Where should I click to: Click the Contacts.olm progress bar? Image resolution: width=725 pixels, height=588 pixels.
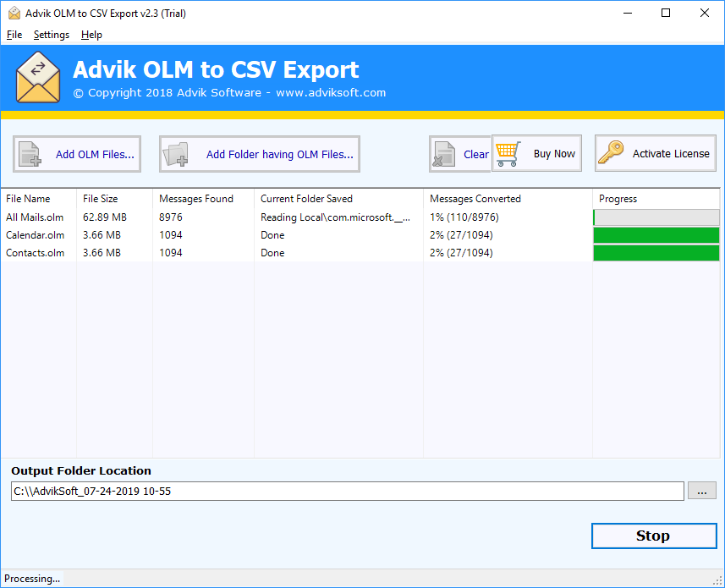(656, 253)
